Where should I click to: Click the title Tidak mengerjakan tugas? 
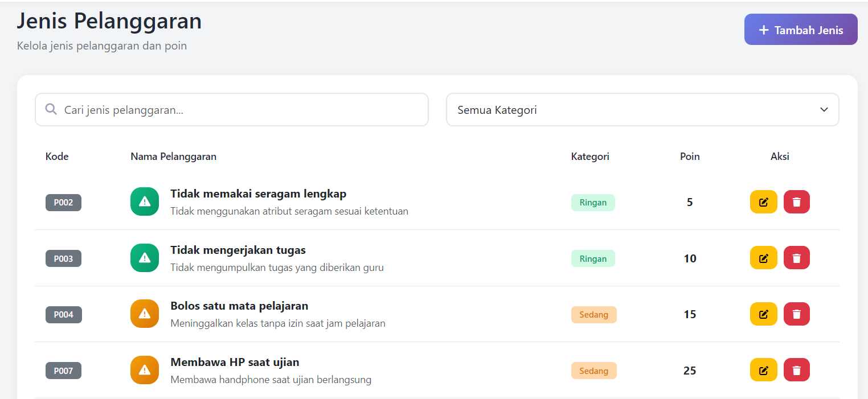pos(238,250)
